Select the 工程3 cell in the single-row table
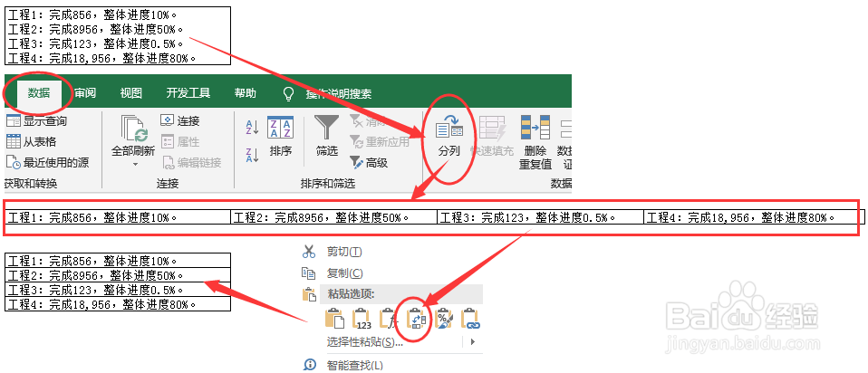This screenshot has width=868, height=373. pyautogui.click(x=540, y=217)
